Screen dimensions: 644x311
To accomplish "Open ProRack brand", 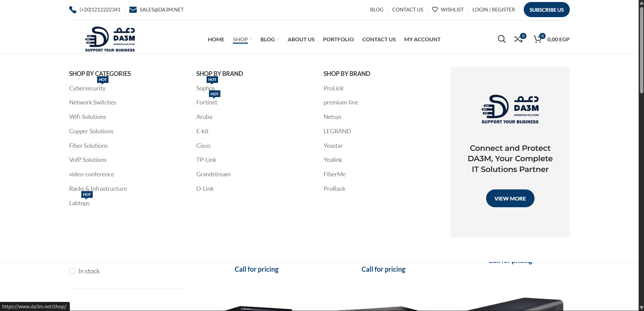I will pyautogui.click(x=334, y=189).
